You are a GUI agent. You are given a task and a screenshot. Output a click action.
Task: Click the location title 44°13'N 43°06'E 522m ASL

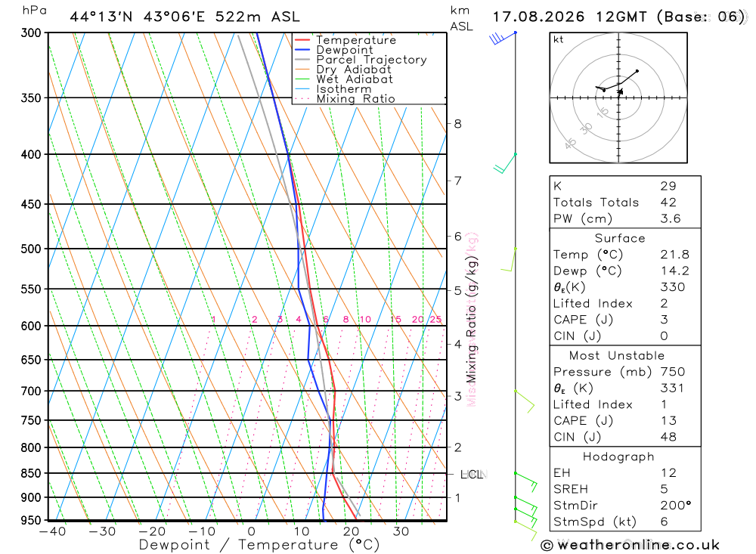pyautogui.click(x=184, y=17)
